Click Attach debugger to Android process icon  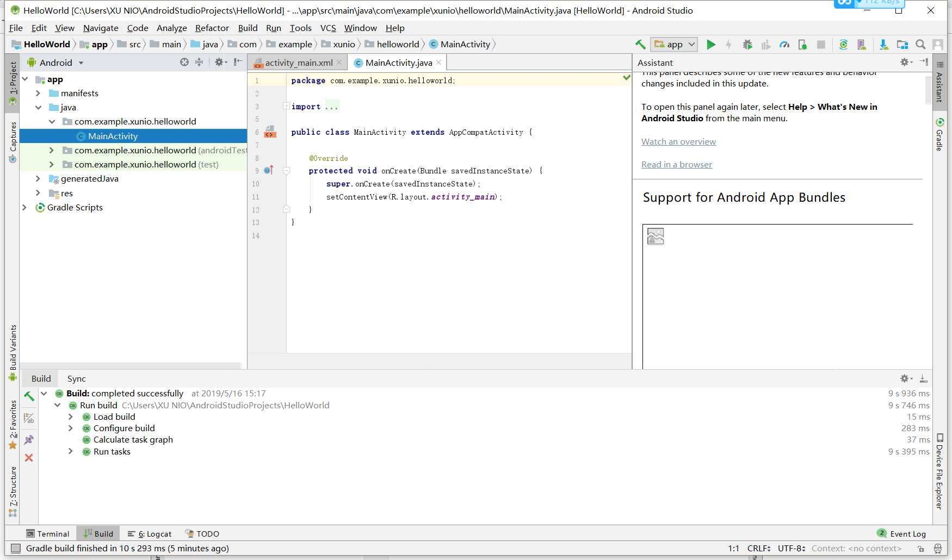click(802, 45)
